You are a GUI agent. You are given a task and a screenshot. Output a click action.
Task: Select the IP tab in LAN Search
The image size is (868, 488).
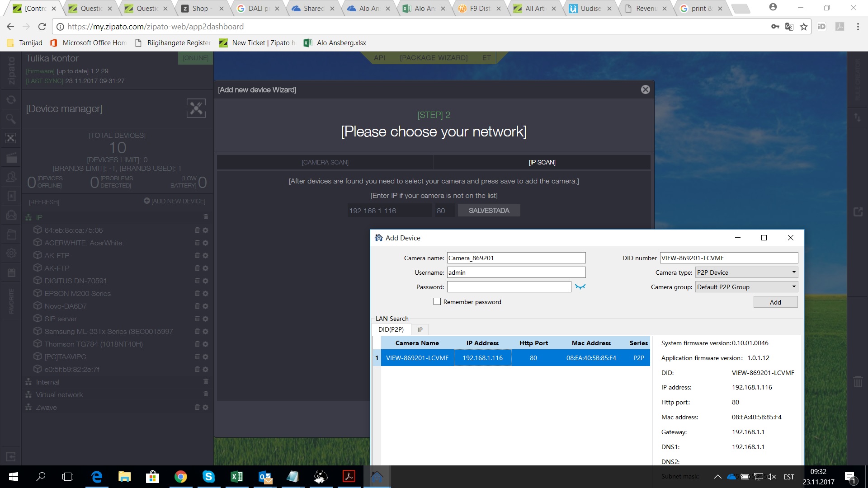click(x=420, y=329)
